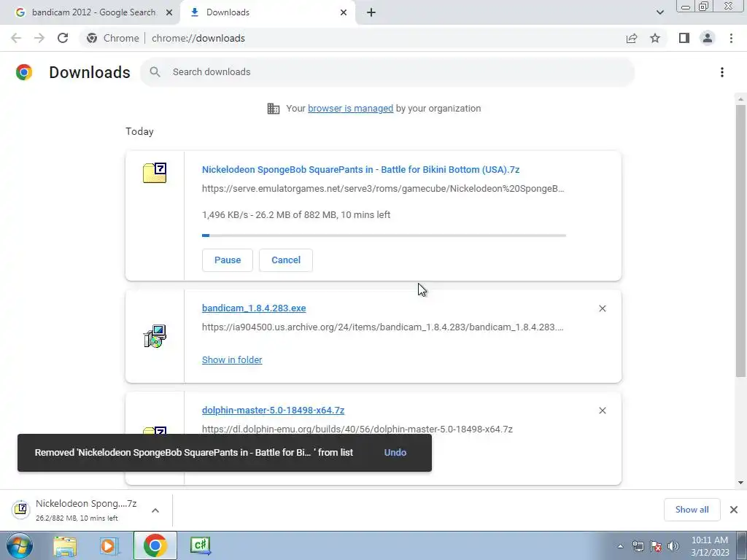Image resolution: width=747 pixels, height=560 pixels.
Task: Click the Chrome logo beside Downloads title
Action: (x=24, y=72)
